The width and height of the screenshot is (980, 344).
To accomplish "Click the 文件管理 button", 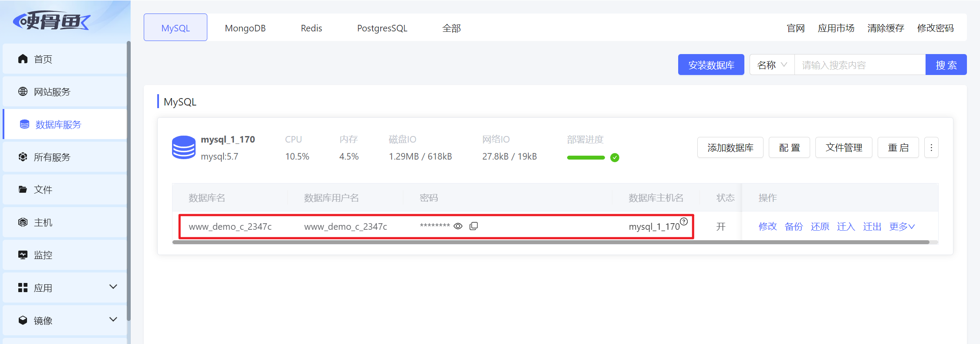I will click(844, 147).
